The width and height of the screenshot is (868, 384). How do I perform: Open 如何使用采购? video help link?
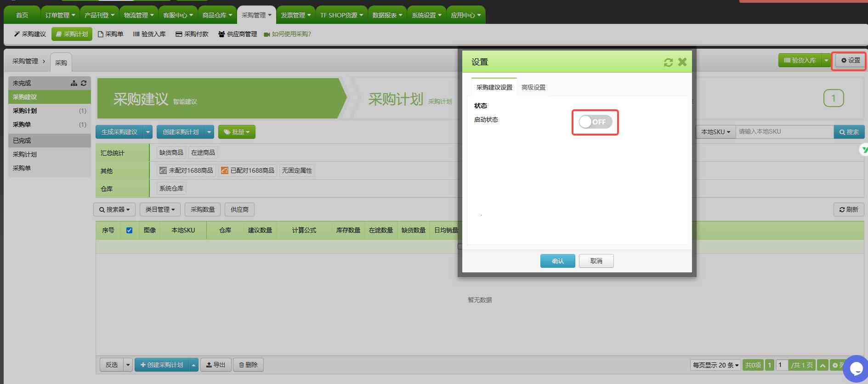(288, 34)
